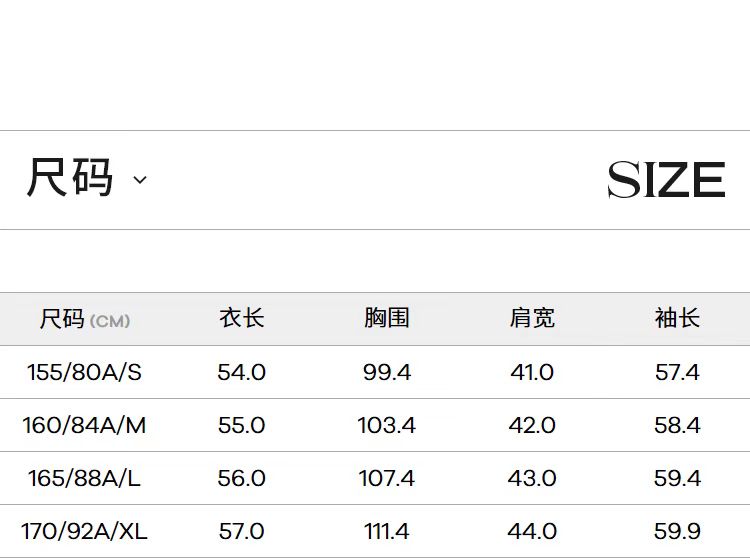Viewport: 750px width, 558px height.
Task: Click the 57.4 sleeve length value
Action: pyautogui.click(x=677, y=373)
